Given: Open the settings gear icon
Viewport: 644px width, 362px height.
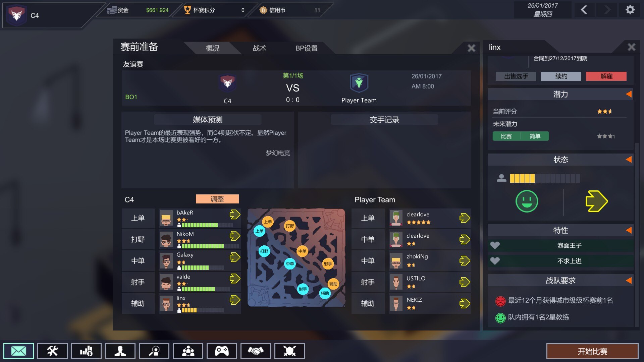Looking at the screenshot, I should [630, 10].
